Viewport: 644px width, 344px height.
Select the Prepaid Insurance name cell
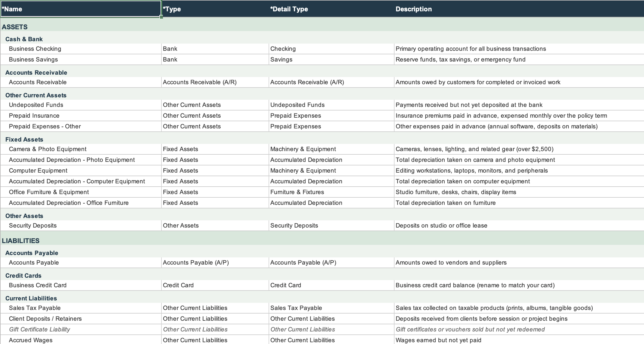point(81,116)
